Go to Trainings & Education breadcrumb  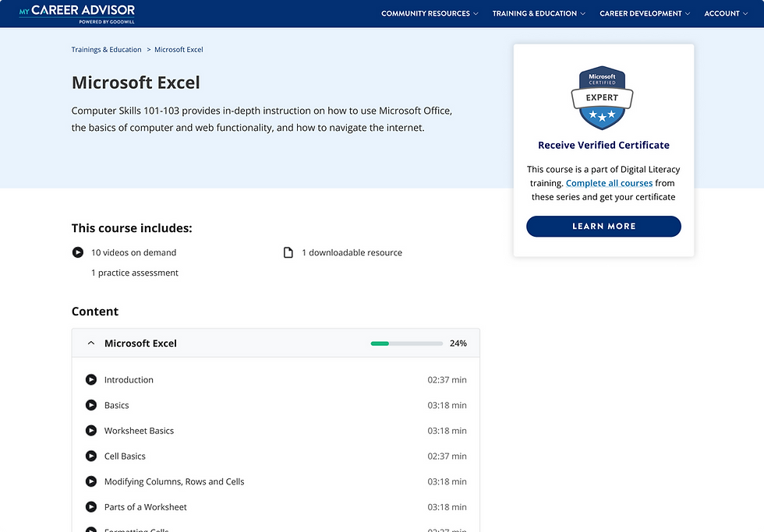[x=106, y=50]
